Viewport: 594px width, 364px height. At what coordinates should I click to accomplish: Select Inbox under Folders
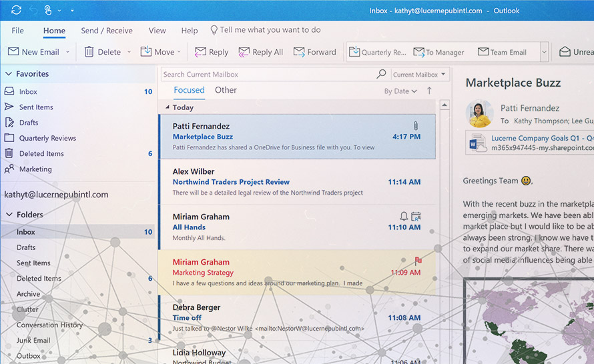(77, 232)
